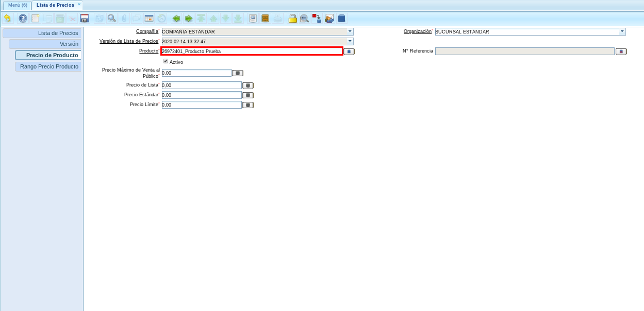The height and width of the screenshot is (311, 644).
Task: Save the record with the floppy disk icon
Action: (x=85, y=18)
